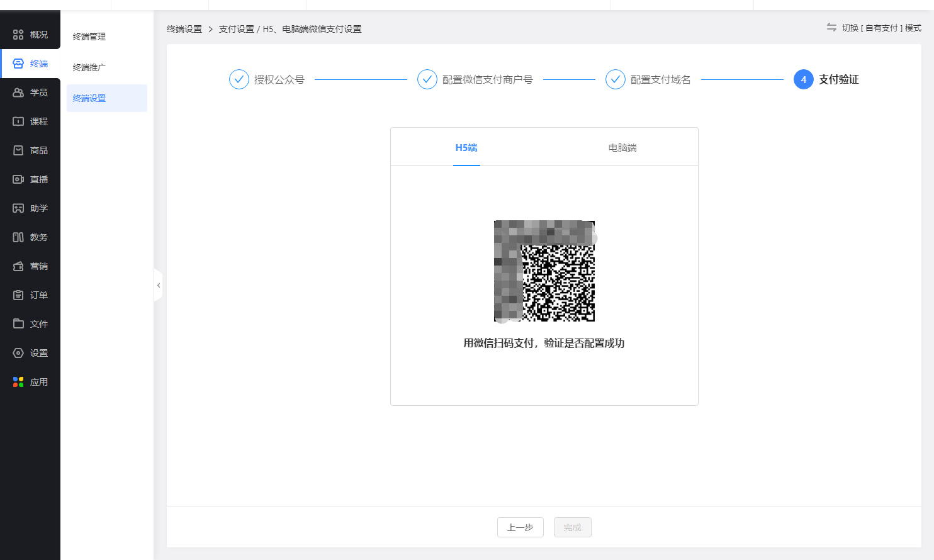
Task: Click the 教务 academic affairs icon
Action: [18, 237]
